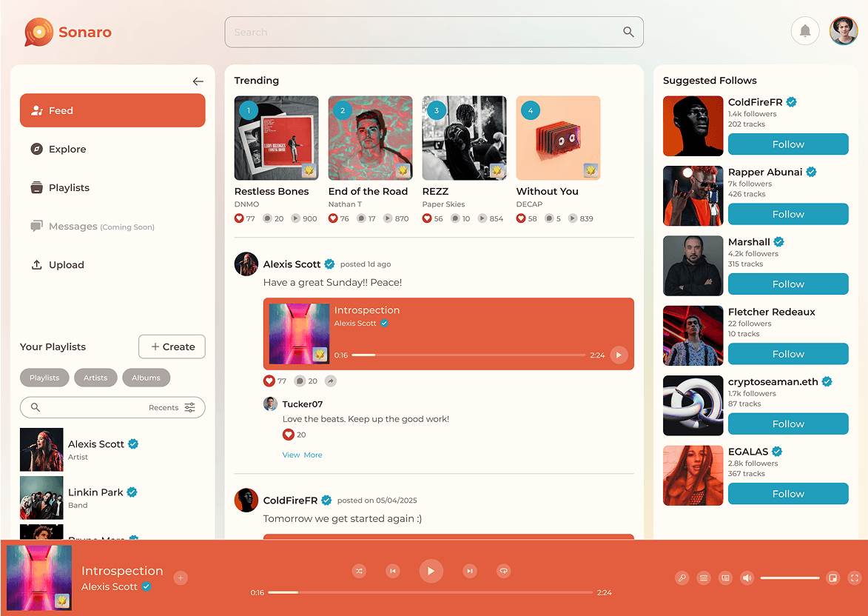Toggle shuffle in the player bar
This screenshot has height=616, width=868.
point(360,571)
